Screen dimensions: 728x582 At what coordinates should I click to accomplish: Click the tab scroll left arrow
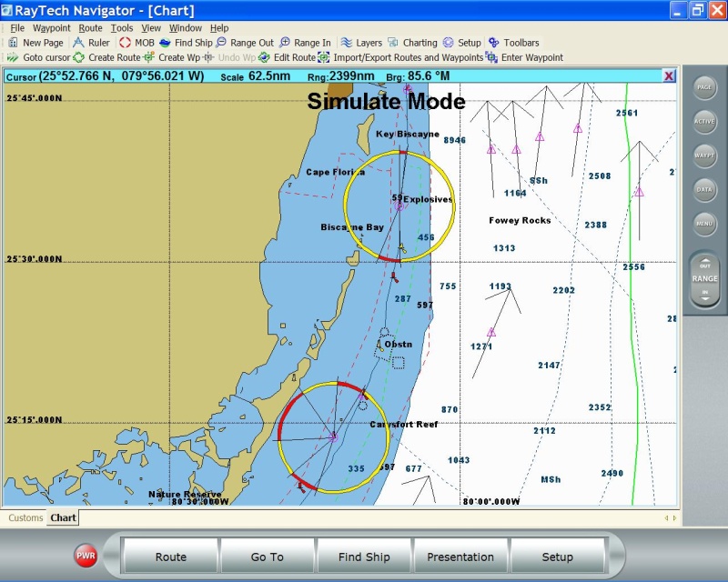[666, 518]
